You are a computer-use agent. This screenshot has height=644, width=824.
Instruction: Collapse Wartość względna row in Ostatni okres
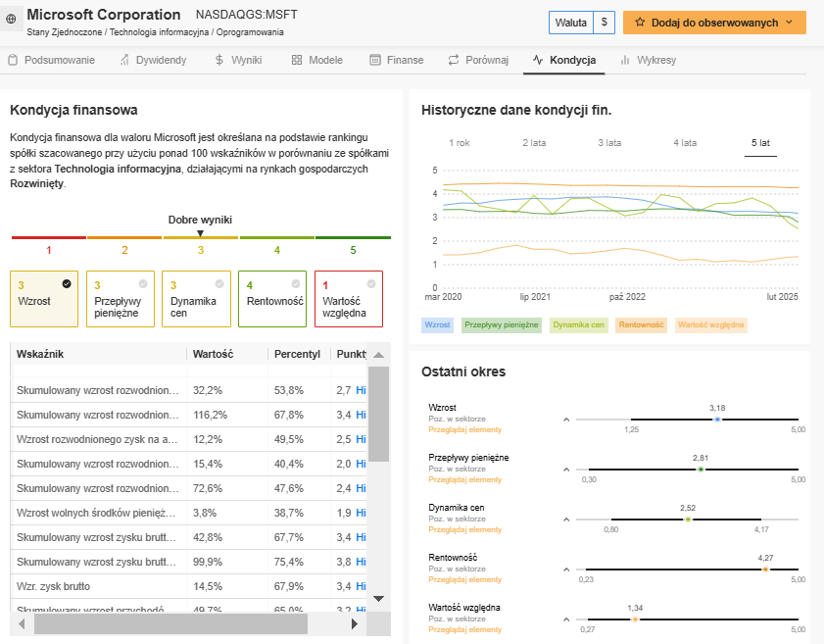coord(566,619)
